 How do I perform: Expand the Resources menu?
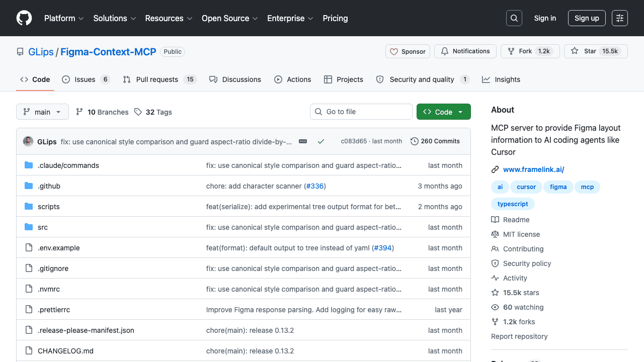(169, 18)
